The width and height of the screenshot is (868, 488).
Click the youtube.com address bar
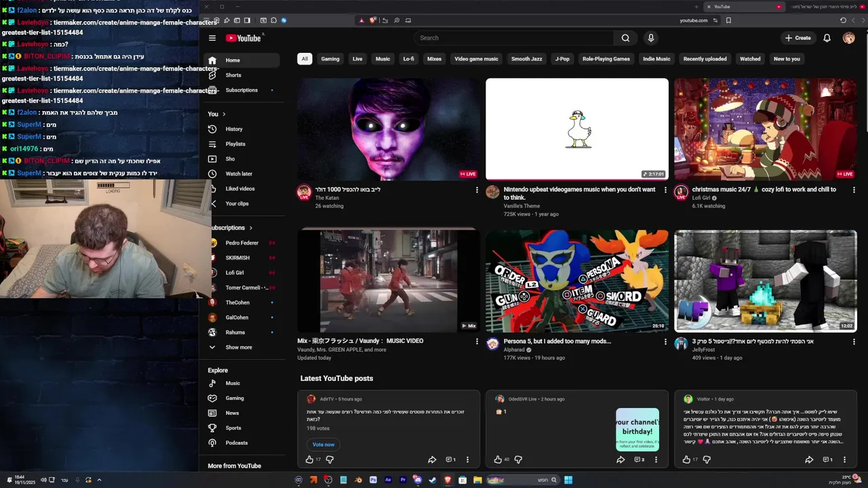[x=693, y=20]
